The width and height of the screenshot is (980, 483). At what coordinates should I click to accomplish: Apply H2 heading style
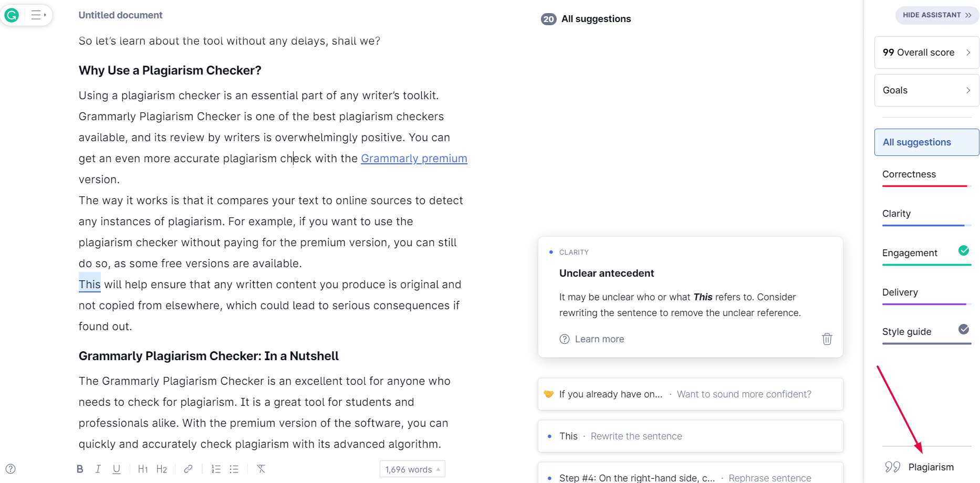[x=162, y=469]
